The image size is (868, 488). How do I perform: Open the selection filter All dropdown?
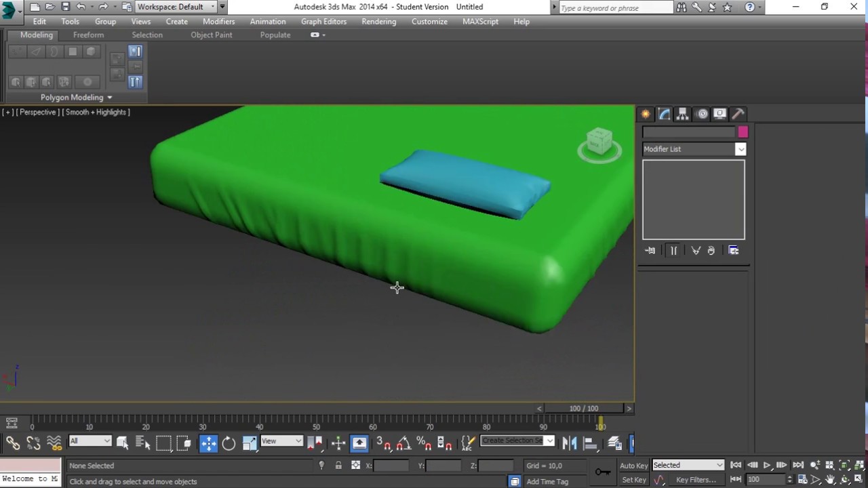90,441
